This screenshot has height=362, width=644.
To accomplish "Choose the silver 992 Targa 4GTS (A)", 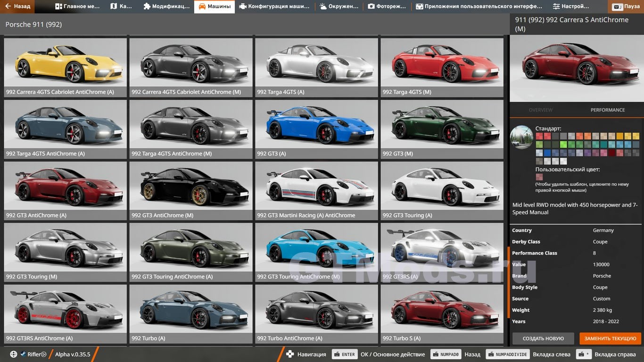I will [316, 67].
